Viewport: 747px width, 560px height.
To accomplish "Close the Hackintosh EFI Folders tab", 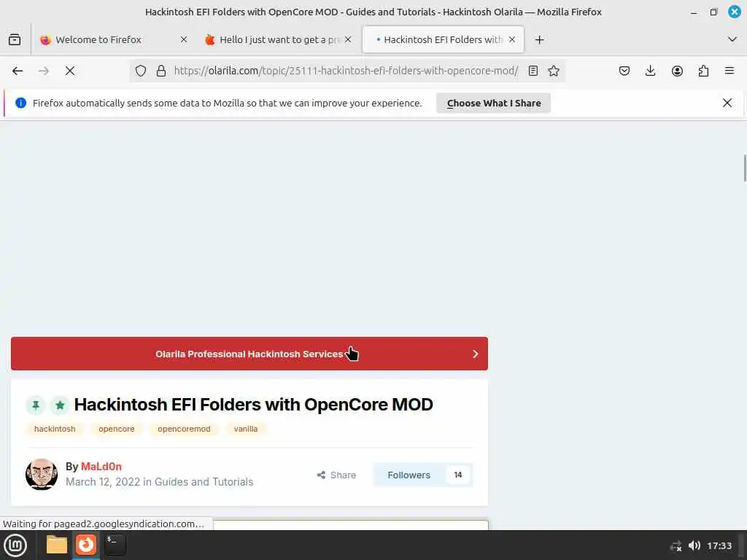I will pyautogui.click(x=512, y=40).
